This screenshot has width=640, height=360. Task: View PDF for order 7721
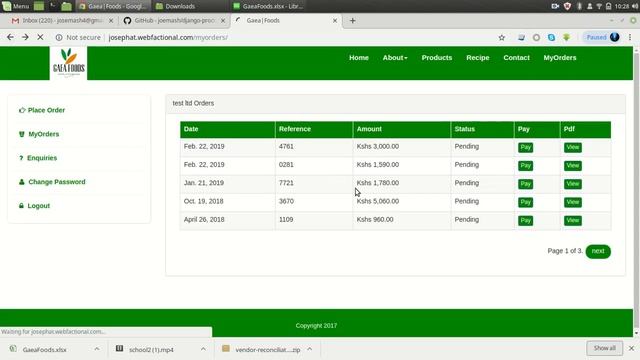(x=573, y=184)
